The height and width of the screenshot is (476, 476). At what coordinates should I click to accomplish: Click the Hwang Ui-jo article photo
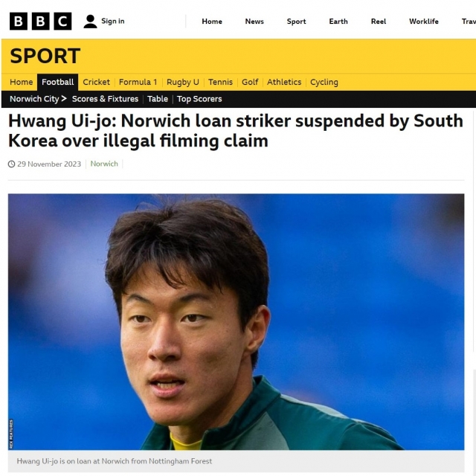(x=237, y=322)
